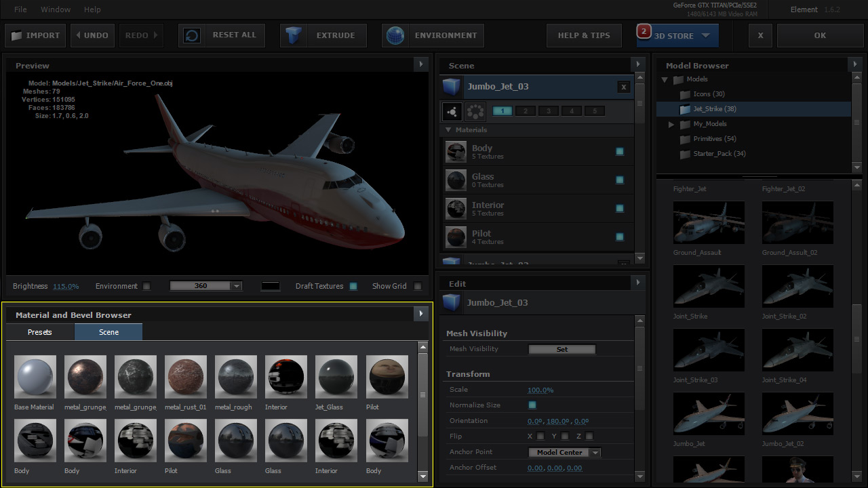The image size is (868, 488).
Task: Select the metal_rust_01 material sphere
Action: tap(185, 376)
